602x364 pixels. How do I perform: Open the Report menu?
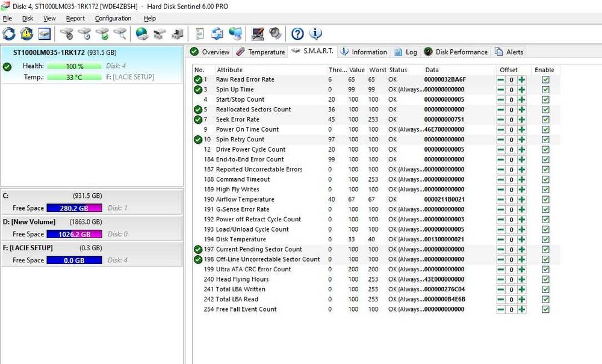pyautogui.click(x=75, y=19)
